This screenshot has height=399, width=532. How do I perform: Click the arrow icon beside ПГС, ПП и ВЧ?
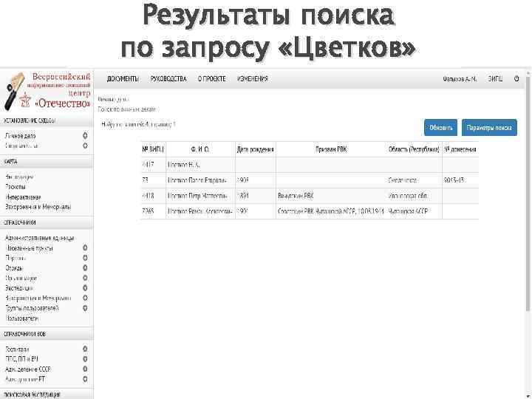(85, 359)
